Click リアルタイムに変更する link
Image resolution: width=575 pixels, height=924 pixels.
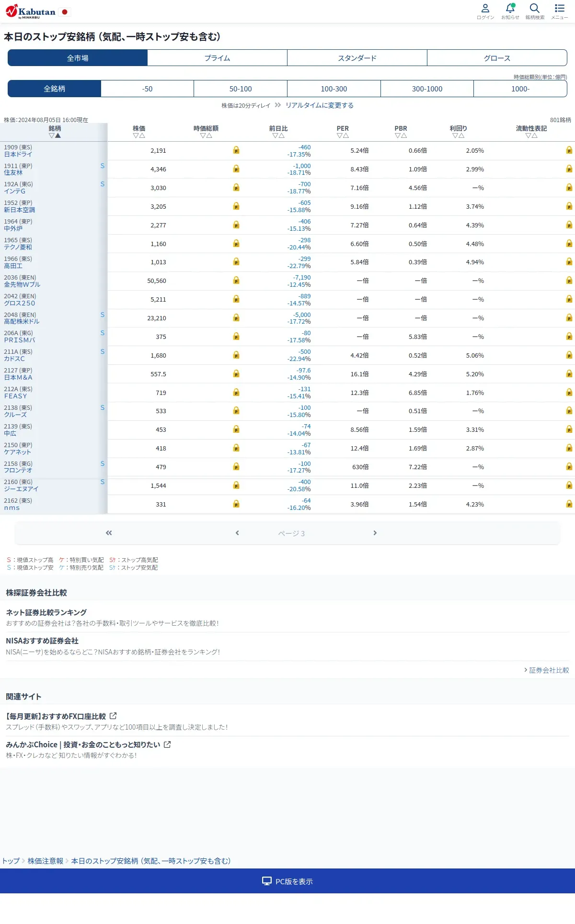click(x=320, y=105)
